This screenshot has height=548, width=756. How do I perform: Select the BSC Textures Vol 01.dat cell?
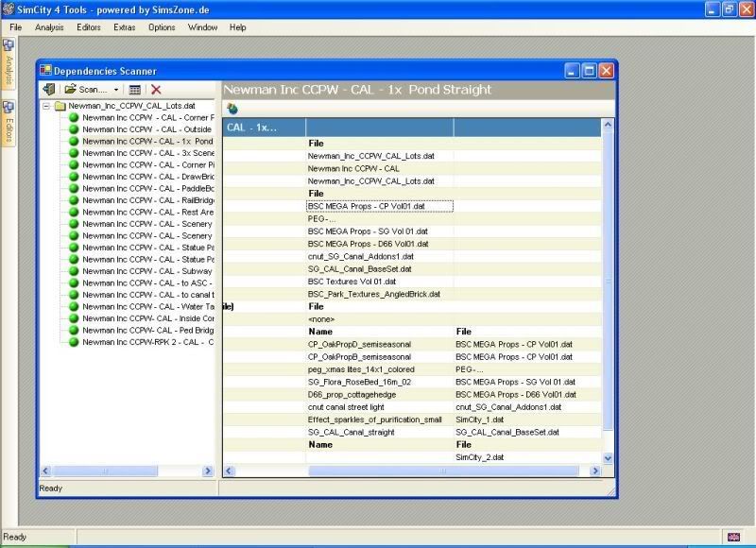380,282
